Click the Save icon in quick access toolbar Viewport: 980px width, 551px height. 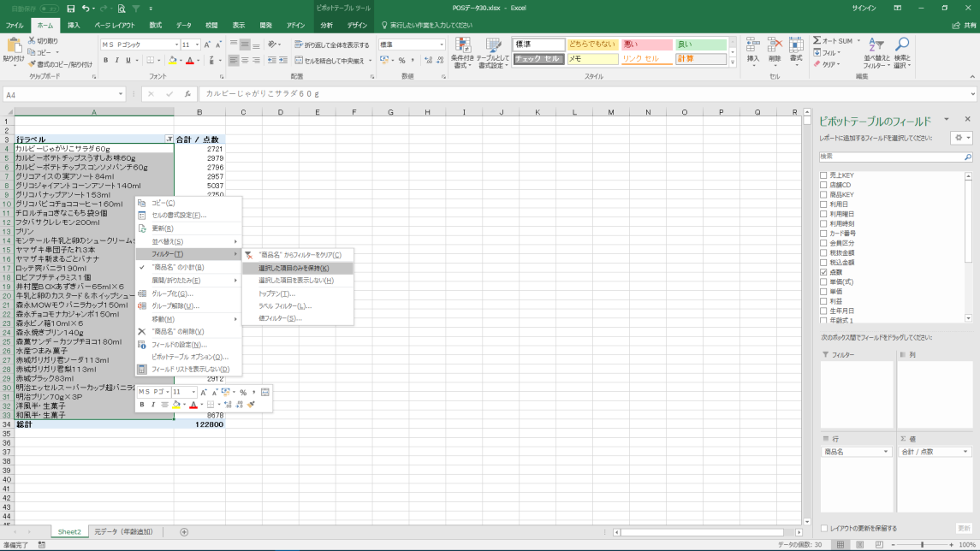(71, 9)
